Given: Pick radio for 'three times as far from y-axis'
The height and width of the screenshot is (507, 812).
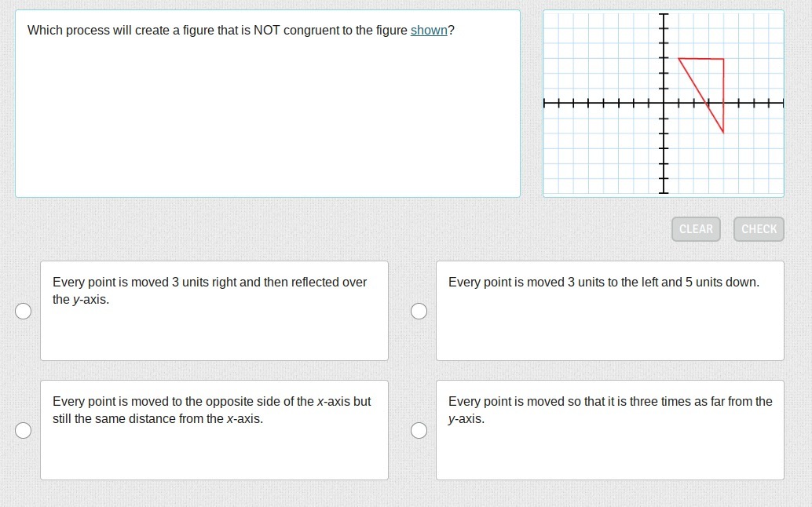Looking at the screenshot, I should point(419,431).
